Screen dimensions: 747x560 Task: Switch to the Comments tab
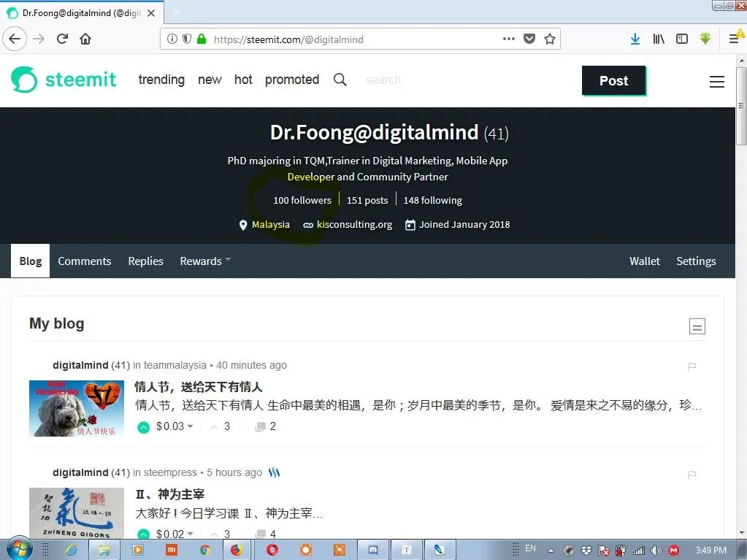point(84,261)
